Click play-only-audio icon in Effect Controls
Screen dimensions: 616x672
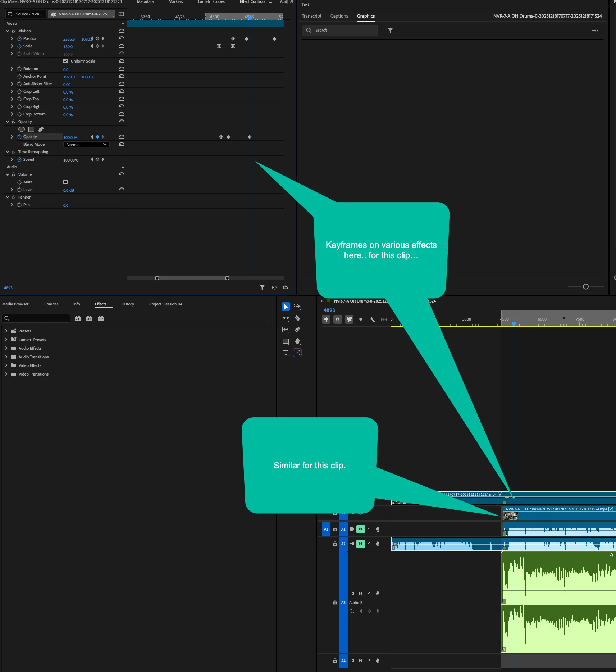(274, 287)
